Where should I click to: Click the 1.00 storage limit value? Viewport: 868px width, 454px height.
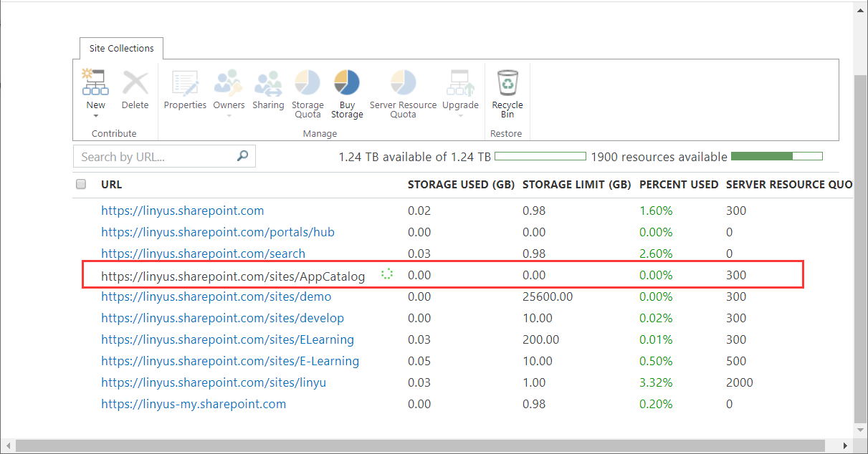click(x=534, y=382)
